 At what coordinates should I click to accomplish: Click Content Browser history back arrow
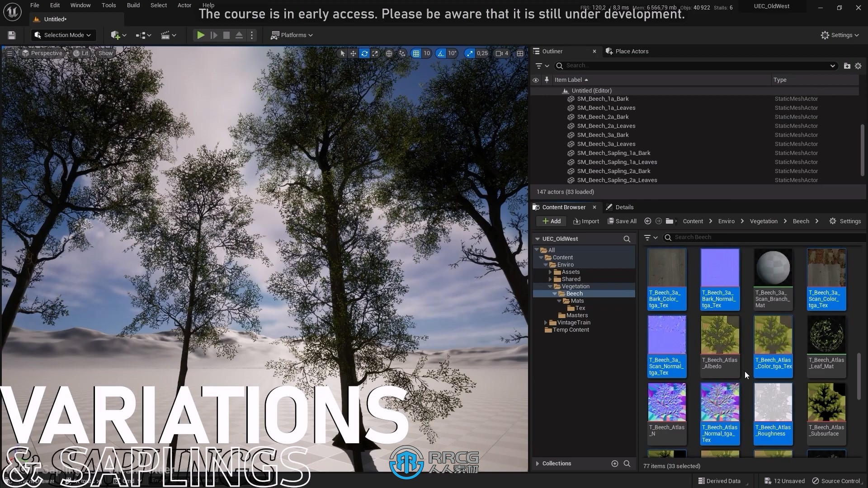click(x=647, y=221)
